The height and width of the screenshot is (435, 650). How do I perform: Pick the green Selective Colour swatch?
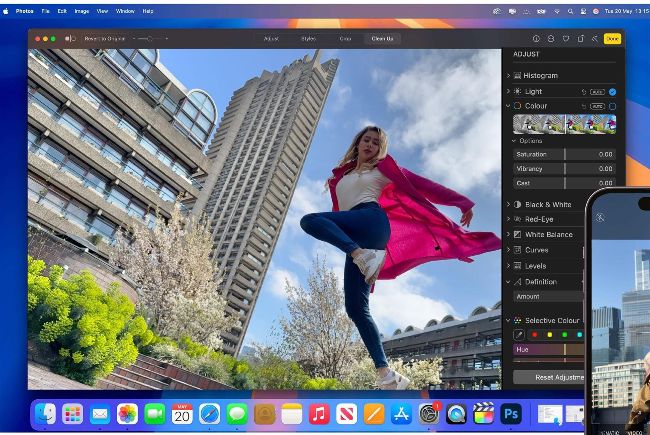tap(565, 335)
